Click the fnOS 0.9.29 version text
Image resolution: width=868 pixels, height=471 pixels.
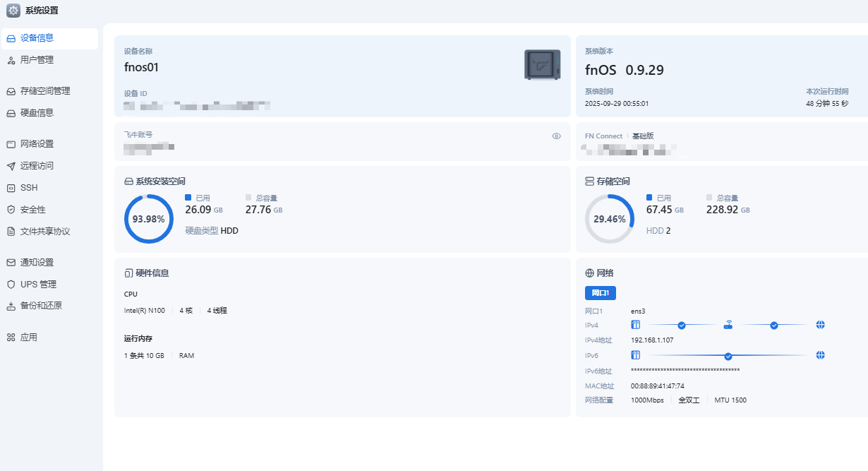(x=625, y=70)
